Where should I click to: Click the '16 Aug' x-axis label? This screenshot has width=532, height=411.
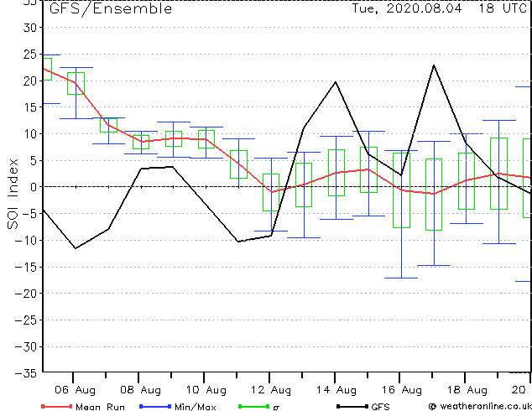coord(402,390)
